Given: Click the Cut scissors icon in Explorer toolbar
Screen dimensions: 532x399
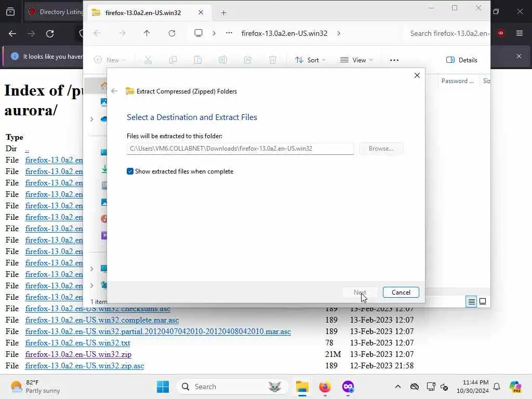Looking at the screenshot, I should 148,60.
